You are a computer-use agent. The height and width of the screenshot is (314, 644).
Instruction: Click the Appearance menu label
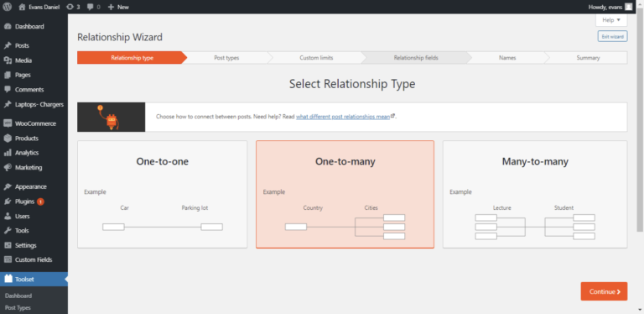tap(31, 186)
